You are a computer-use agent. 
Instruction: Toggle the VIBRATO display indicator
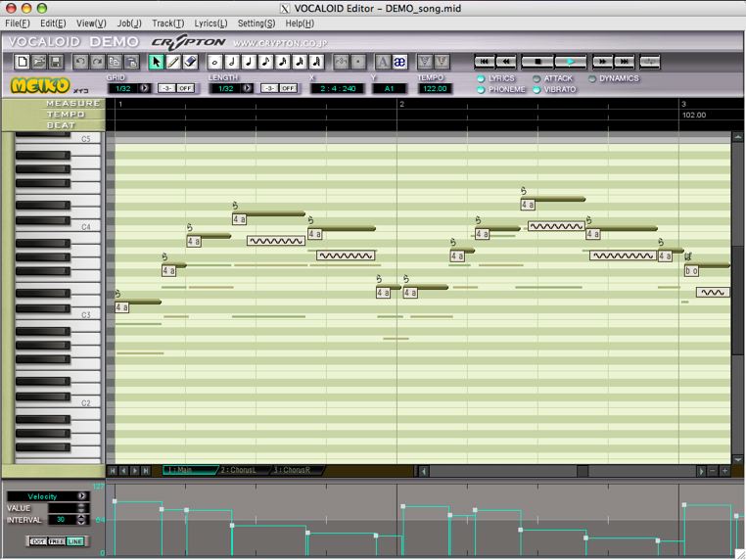536,90
